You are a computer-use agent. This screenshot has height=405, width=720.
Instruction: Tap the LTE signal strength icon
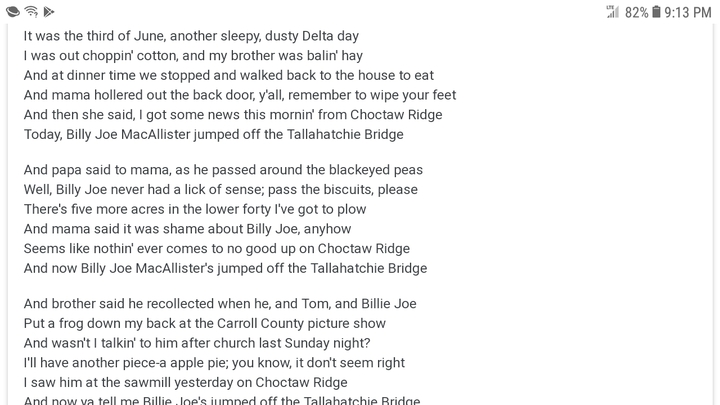(x=613, y=12)
